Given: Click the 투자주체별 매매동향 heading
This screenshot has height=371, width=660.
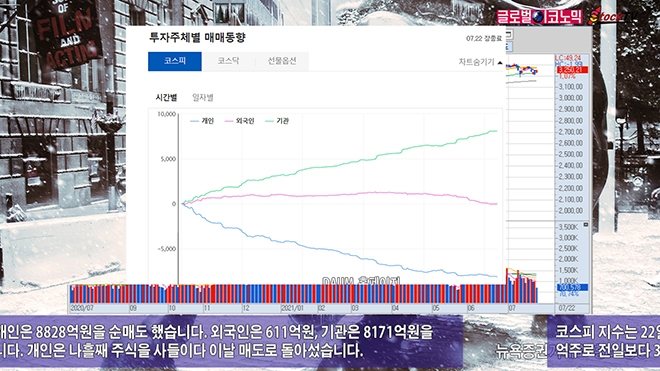Looking at the screenshot, I should coord(197,38).
